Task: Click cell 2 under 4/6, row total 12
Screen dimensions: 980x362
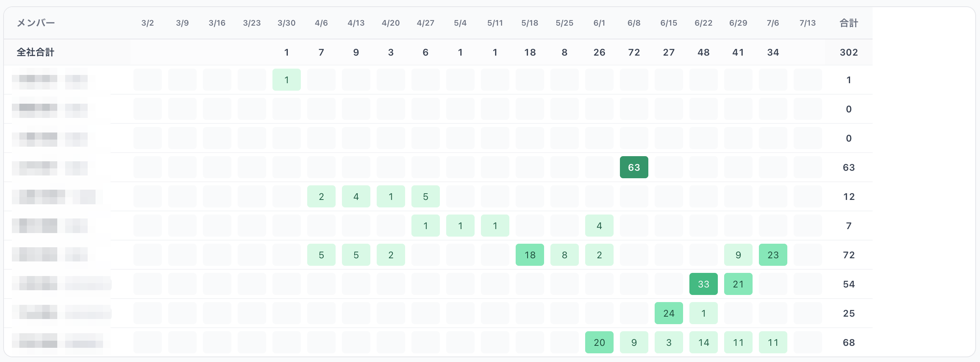Action: point(321,196)
